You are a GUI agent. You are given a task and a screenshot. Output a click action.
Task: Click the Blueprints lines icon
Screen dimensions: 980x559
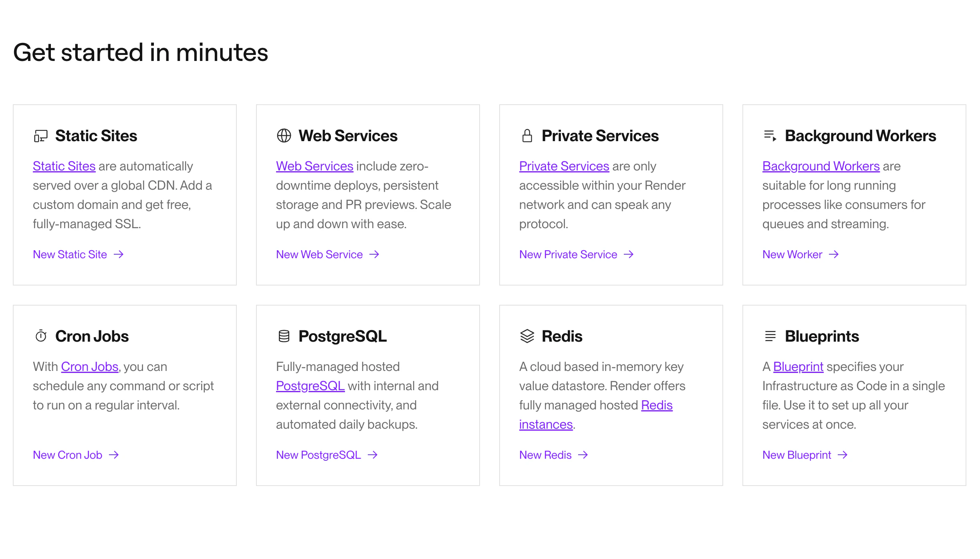770,336
